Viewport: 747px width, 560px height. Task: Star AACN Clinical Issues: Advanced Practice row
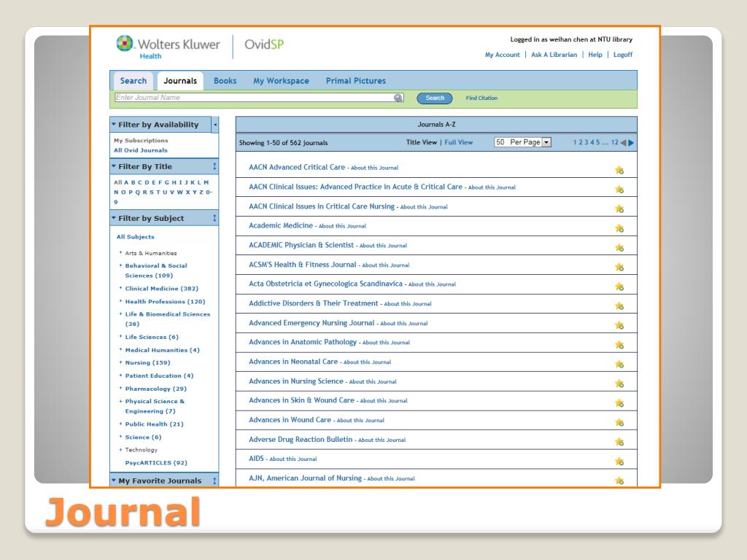(619, 190)
